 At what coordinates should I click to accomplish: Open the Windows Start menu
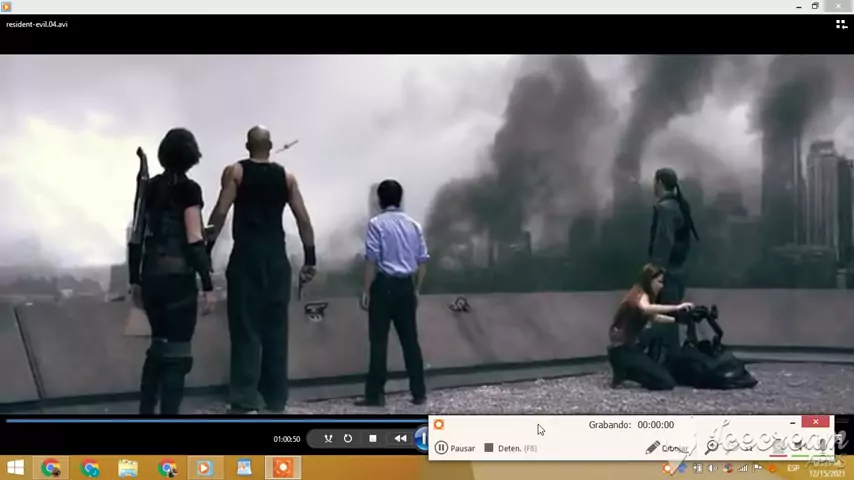tap(15, 468)
